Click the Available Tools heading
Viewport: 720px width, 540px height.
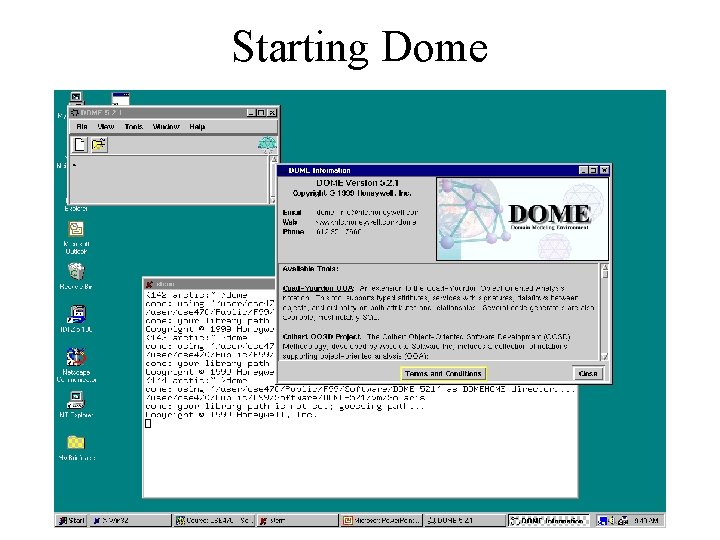(310, 269)
